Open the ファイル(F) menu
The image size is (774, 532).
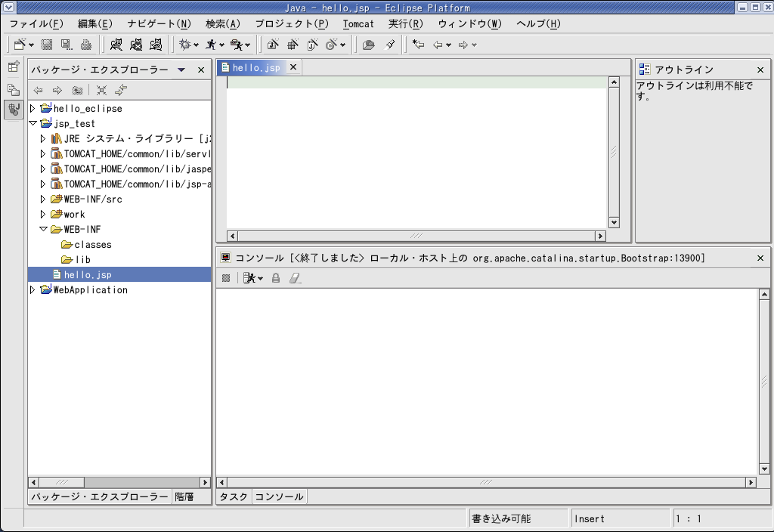click(x=36, y=23)
